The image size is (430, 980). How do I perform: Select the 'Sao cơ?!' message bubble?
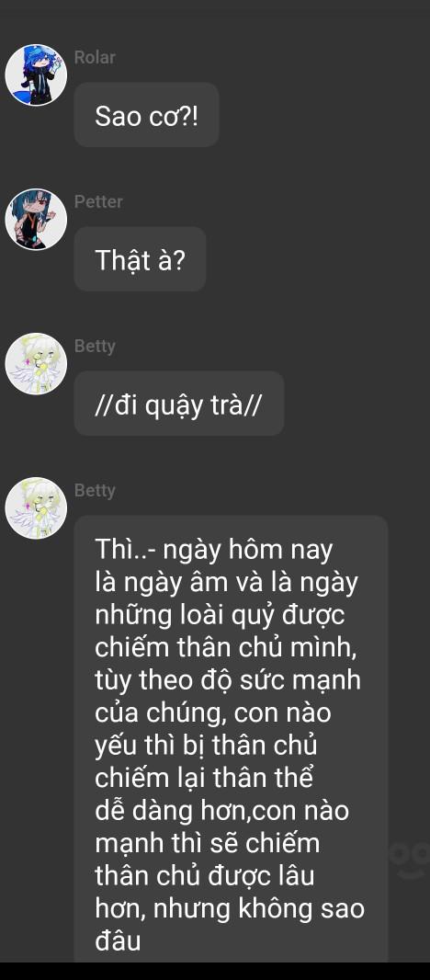click(146, 115)
